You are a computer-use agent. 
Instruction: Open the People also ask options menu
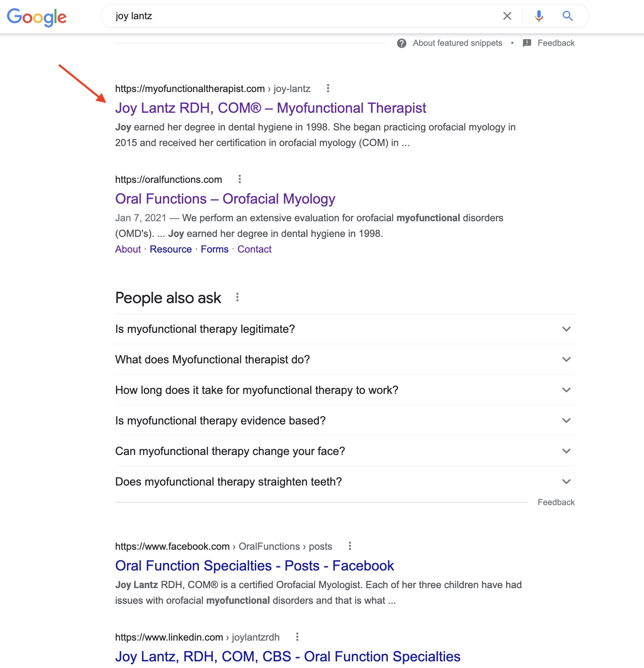click(x=237, y=298)
